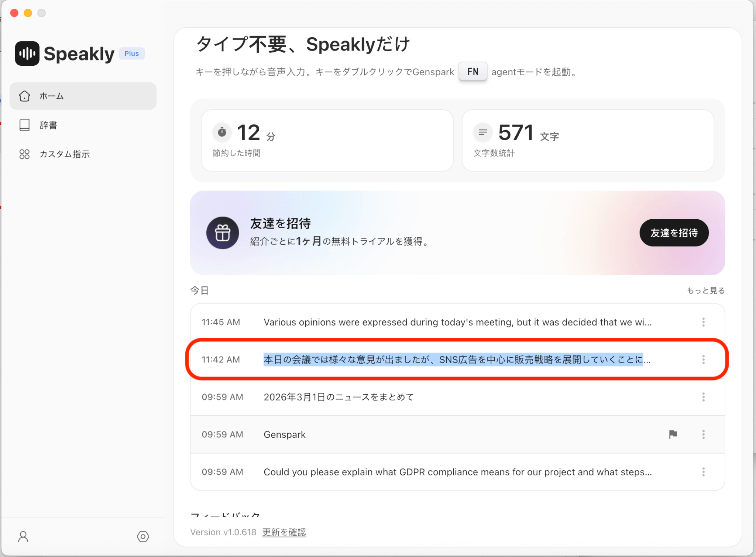Go to カスタム指示 in sidebar
The height and width of the screenshot is (557, 756).
click(65, 154)
